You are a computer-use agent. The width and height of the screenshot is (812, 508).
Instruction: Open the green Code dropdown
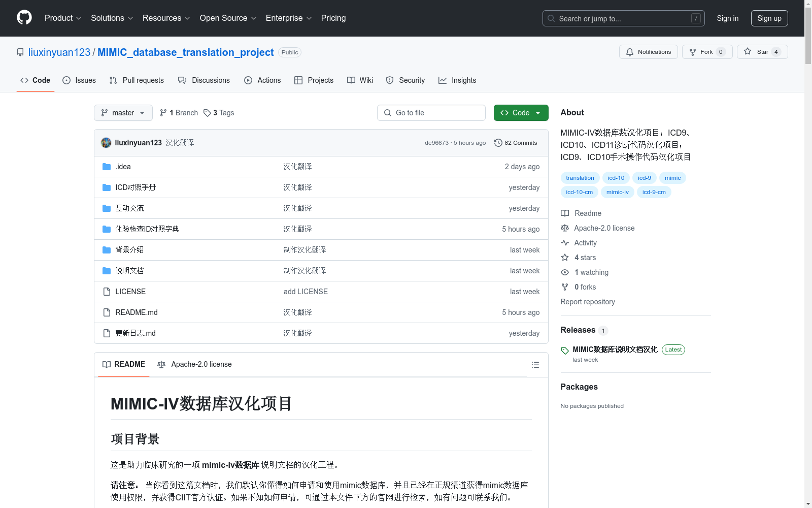[x=521, y=112]
